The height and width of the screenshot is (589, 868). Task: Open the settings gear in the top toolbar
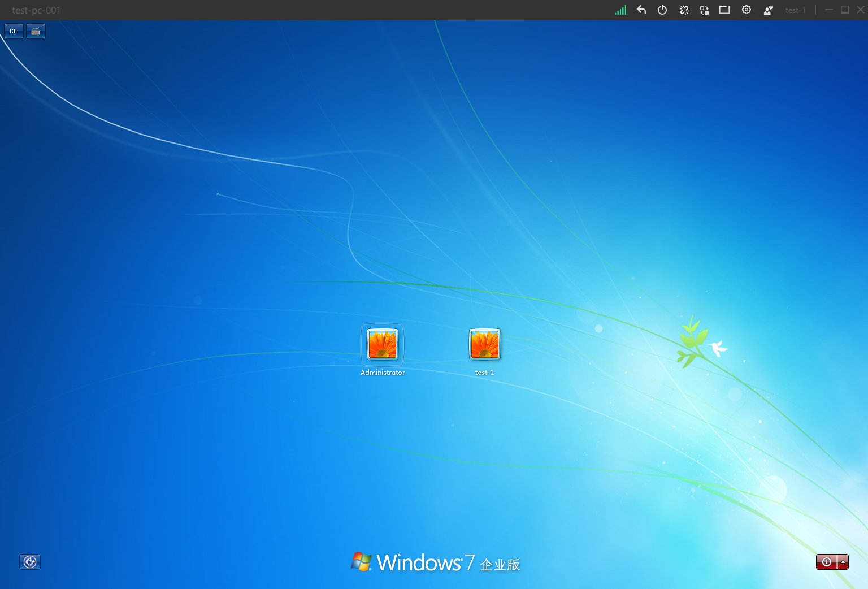click(747, 10)
